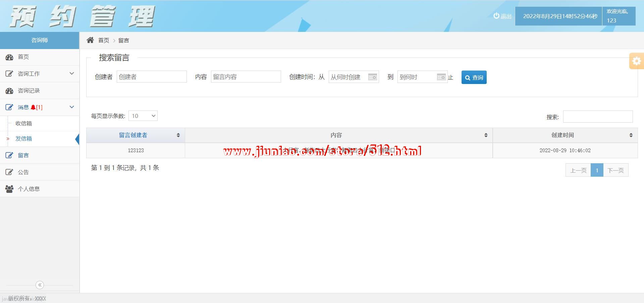Screen dimensions: 644x303
Task: Click the edit icon beside 咨询工作
Action: click(9, 74)
